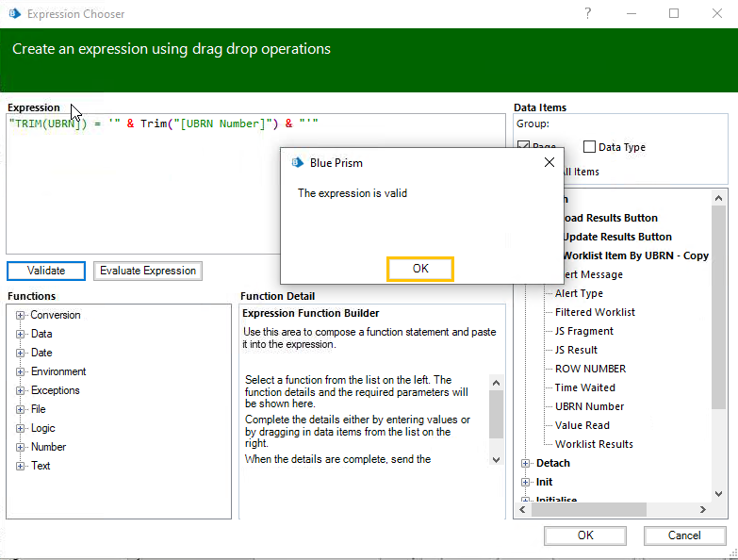
Task: Click the help question mark icon
Action: pyautogui.click(x=588, y=13)
